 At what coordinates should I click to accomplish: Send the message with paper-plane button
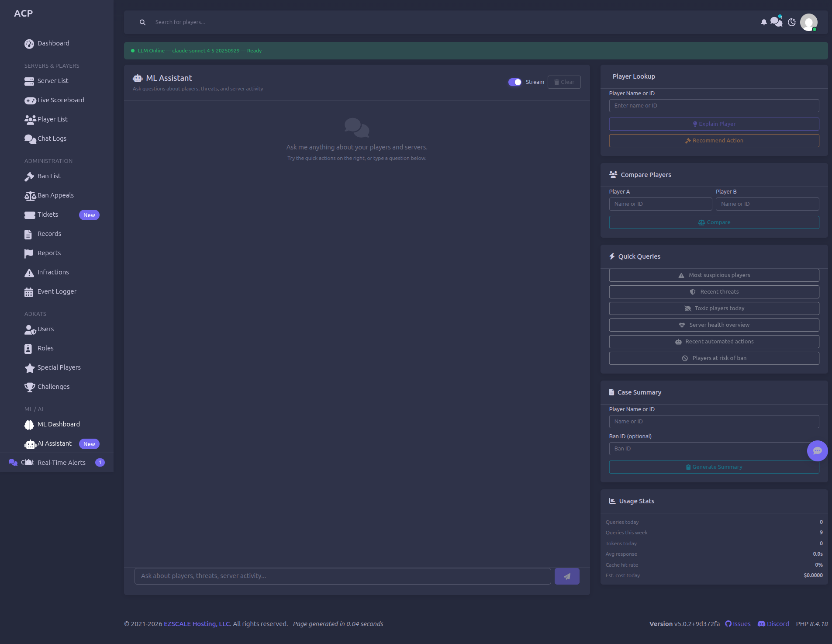(567, 576)
